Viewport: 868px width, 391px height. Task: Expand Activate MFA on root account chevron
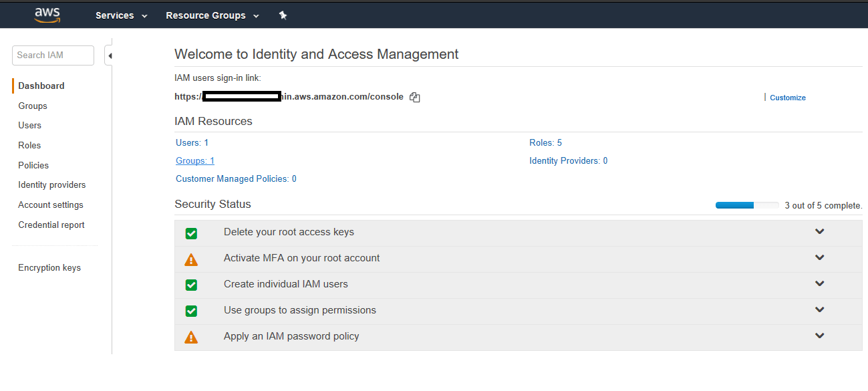coord(820,258)
